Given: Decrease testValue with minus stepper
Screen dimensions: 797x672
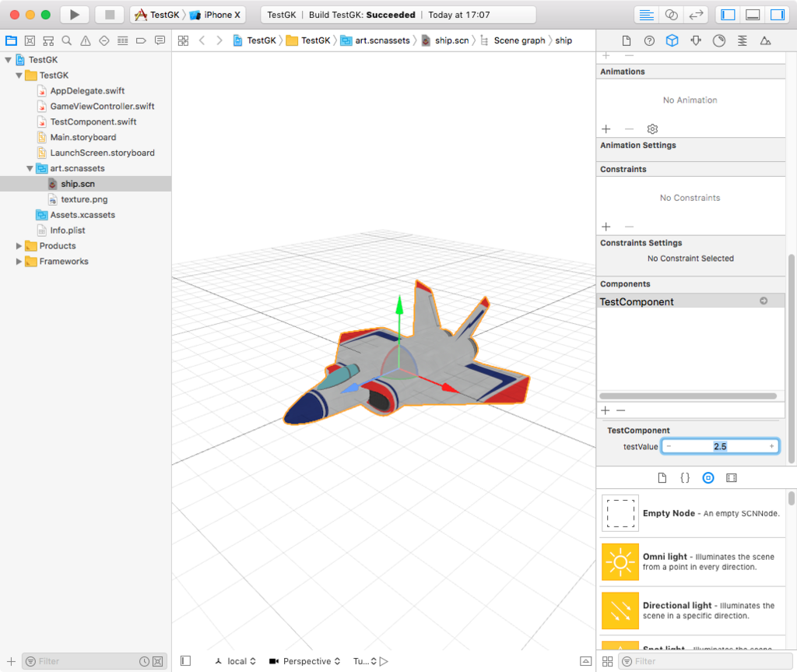Looking at the screenshot, I should pyautogui.click(x=669, y=447).
